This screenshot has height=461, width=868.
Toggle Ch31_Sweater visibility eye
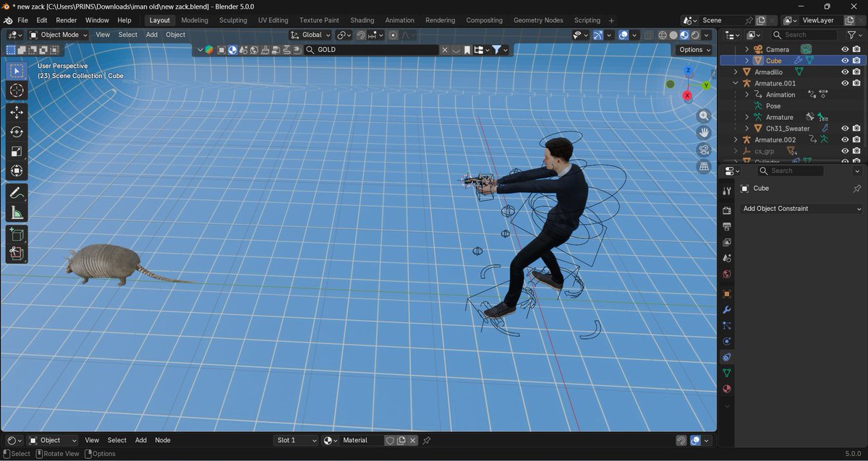click(x=844, y=129)
